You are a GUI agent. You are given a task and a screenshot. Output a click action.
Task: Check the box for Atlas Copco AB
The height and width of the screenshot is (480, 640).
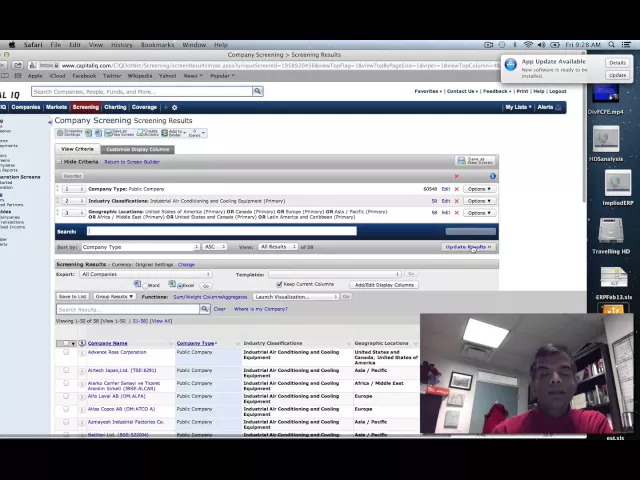coord(66,409)
